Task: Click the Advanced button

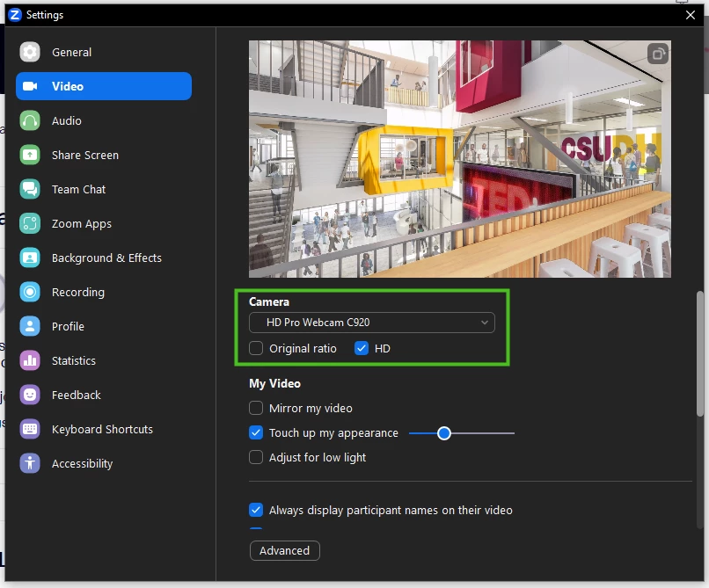Action: (284, 550)
